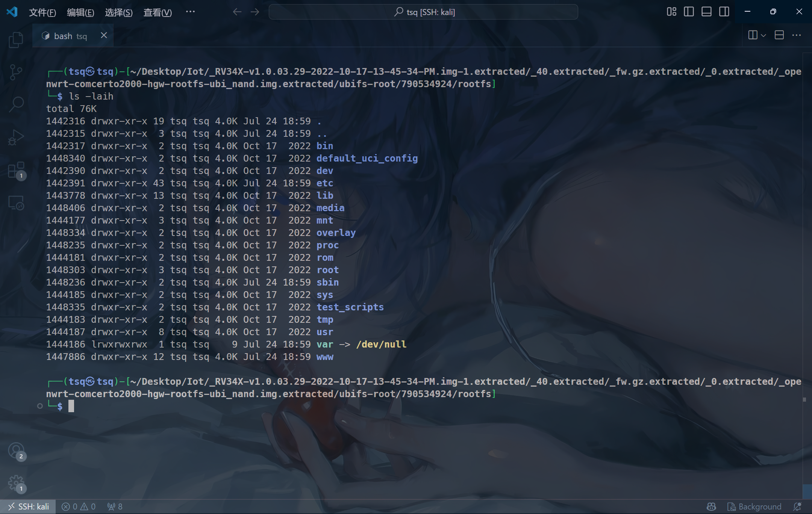Click the Background status bar item
The width and height of the screenshot is (812, 514).
[x=754, y=506]
